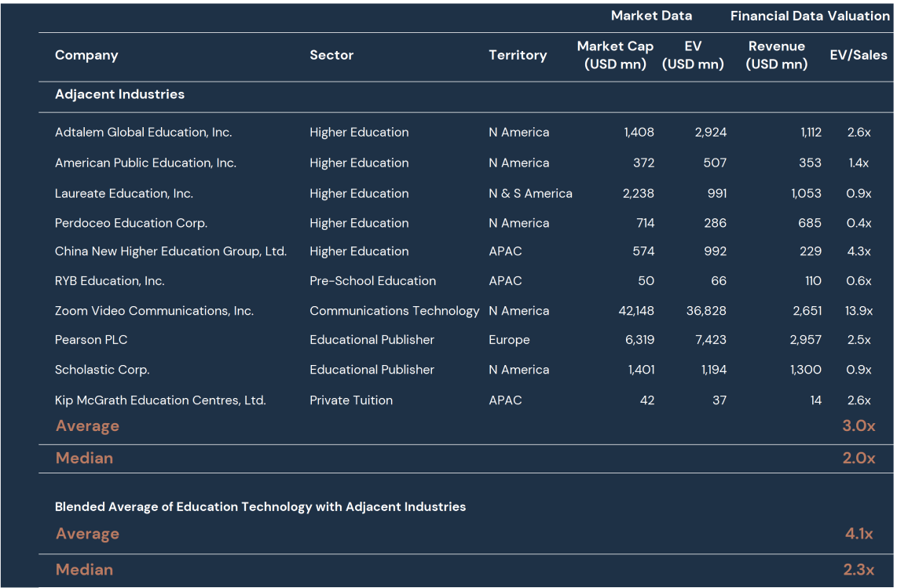Select Scholastic Corp. company name

pos(102,370)
